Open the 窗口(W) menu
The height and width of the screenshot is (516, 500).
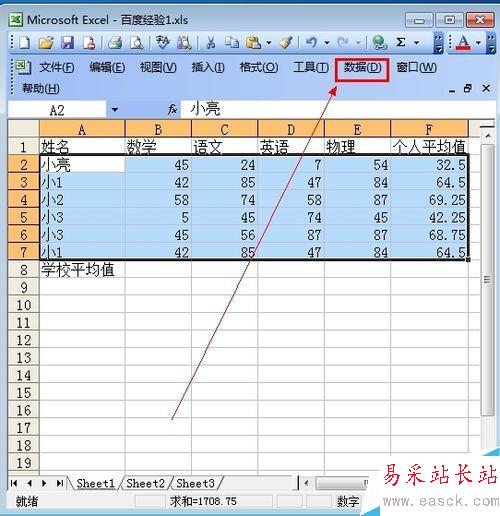pos(416,68)
